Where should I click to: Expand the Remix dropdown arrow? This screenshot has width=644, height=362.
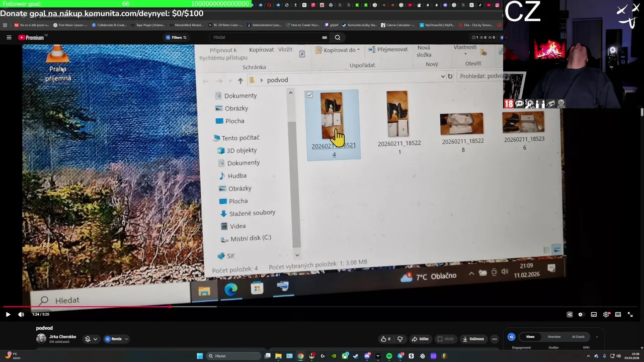click(126, 339)
